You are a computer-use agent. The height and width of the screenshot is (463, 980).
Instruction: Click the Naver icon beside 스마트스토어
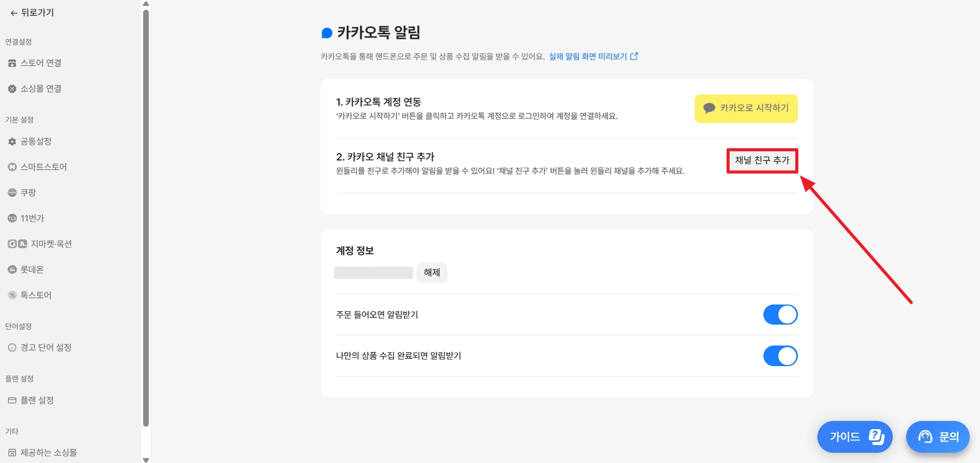tap(12, 167)
